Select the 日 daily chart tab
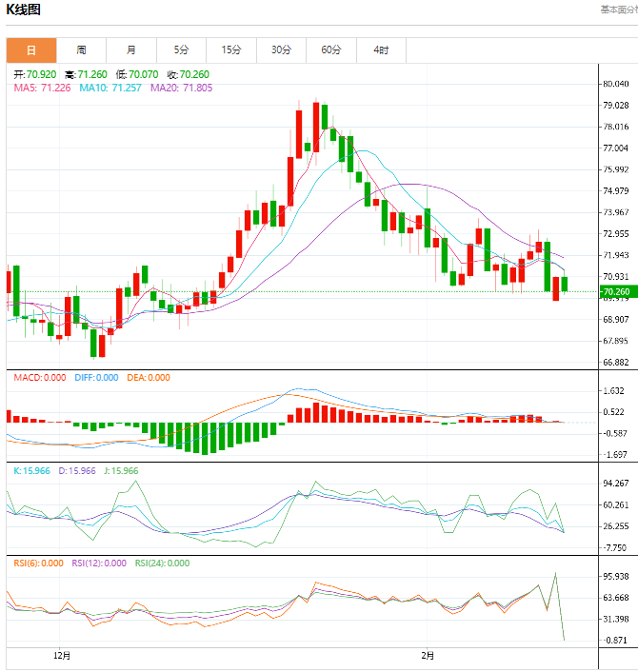The width and height of the screenshot is (638, 672). pyautogui.click(x=31, y=50)
